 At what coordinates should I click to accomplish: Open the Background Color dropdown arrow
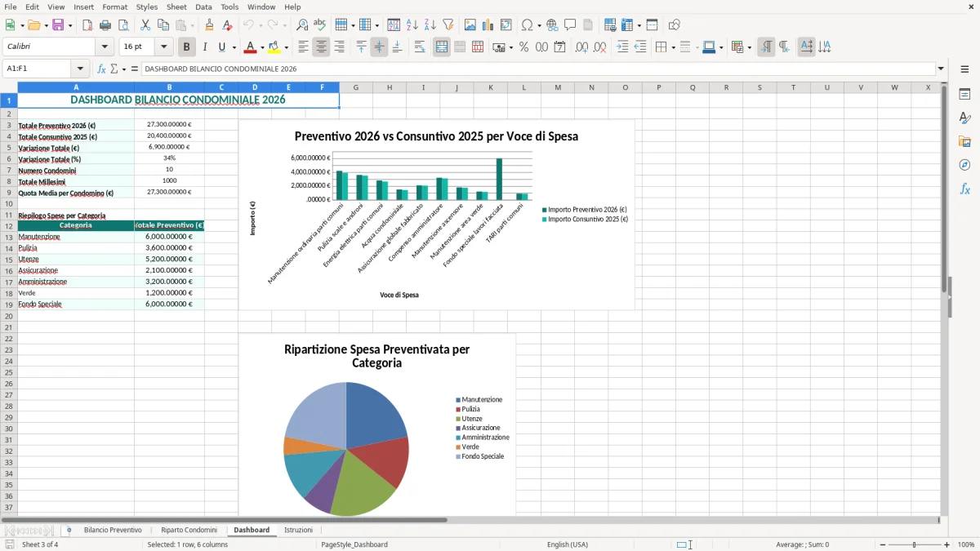[x=286, y=47]
